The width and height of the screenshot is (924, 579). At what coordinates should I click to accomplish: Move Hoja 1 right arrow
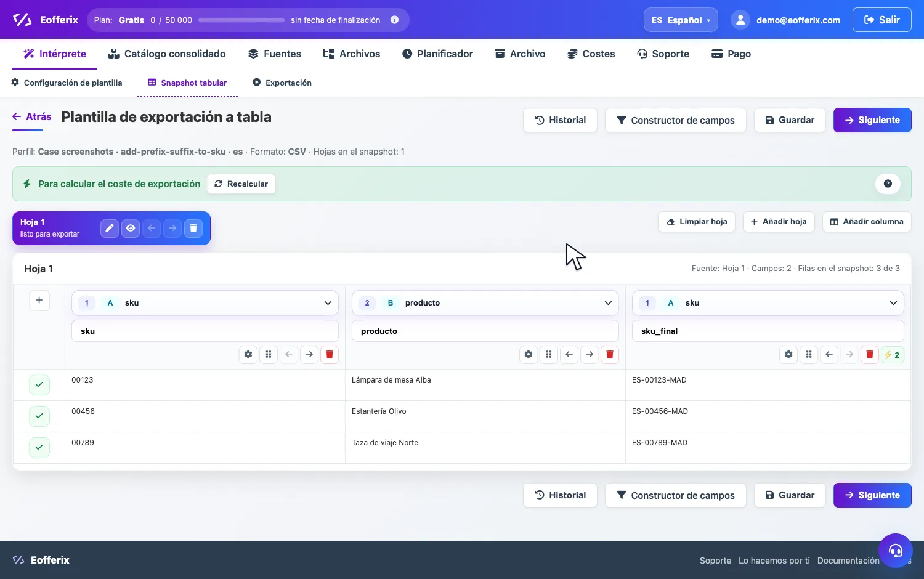coord(172,228)
